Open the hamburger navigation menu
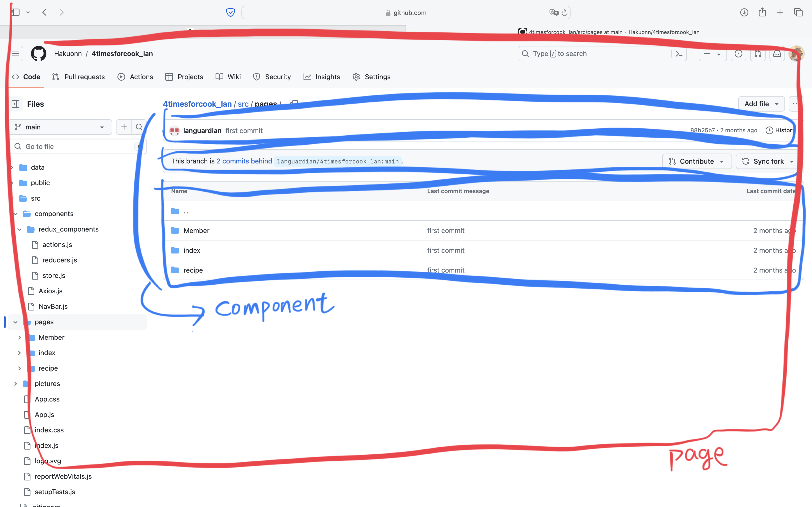The width and height of the screenshot is (812, 507). pyautogui.click(x=15, y=54)
